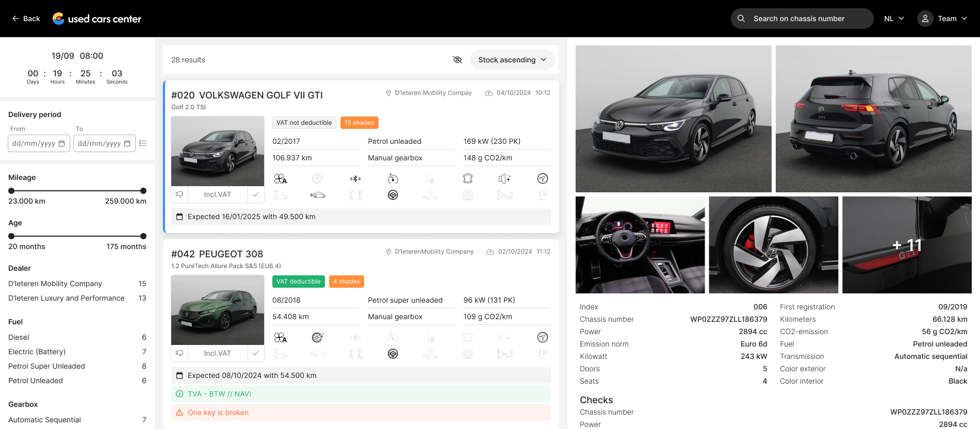
Task: Open the #020 Volkswagen Golf VII GTI title
Action: pos(247,95)
